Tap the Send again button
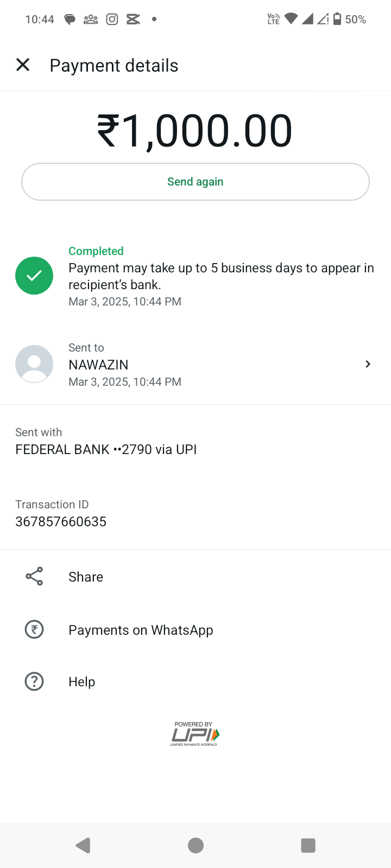This screenshot has width=391, height=868. tap(195, 182)
